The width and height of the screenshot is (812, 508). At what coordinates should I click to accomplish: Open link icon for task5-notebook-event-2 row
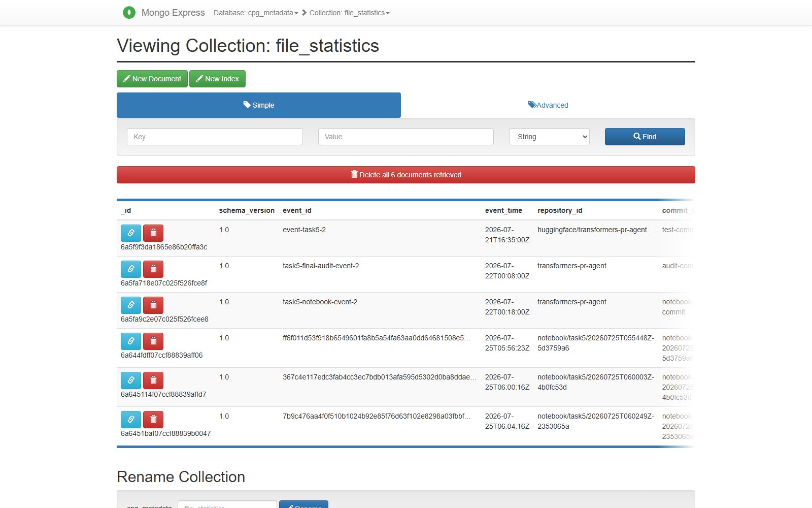[x=131, y=305]
